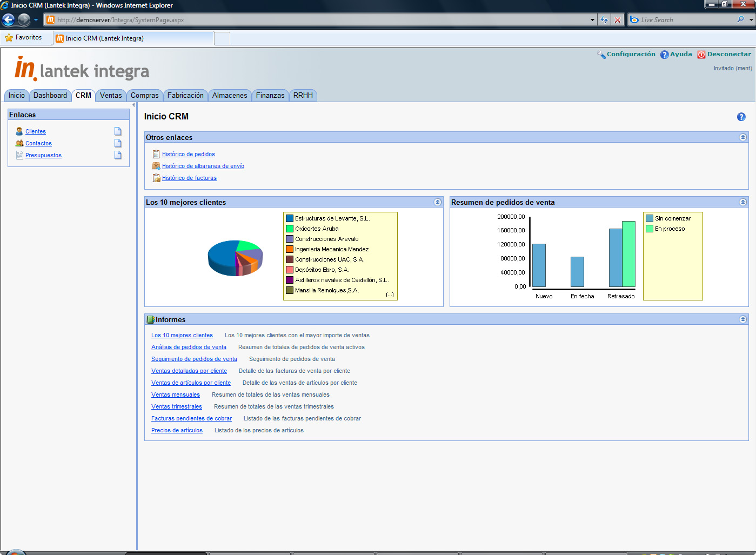This screenshot has height=555, width=756.
Task: Open Histórico de facturas link
Action: click(189, 178)
